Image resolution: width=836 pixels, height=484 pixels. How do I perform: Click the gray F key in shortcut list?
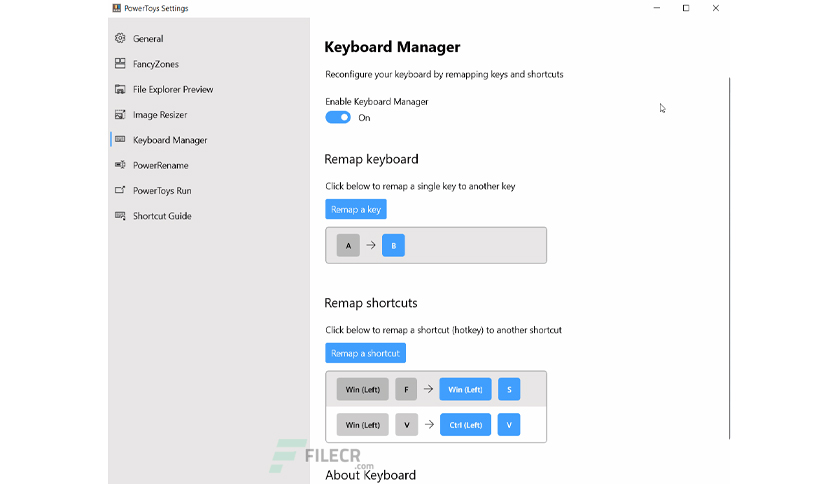(406, 389)
